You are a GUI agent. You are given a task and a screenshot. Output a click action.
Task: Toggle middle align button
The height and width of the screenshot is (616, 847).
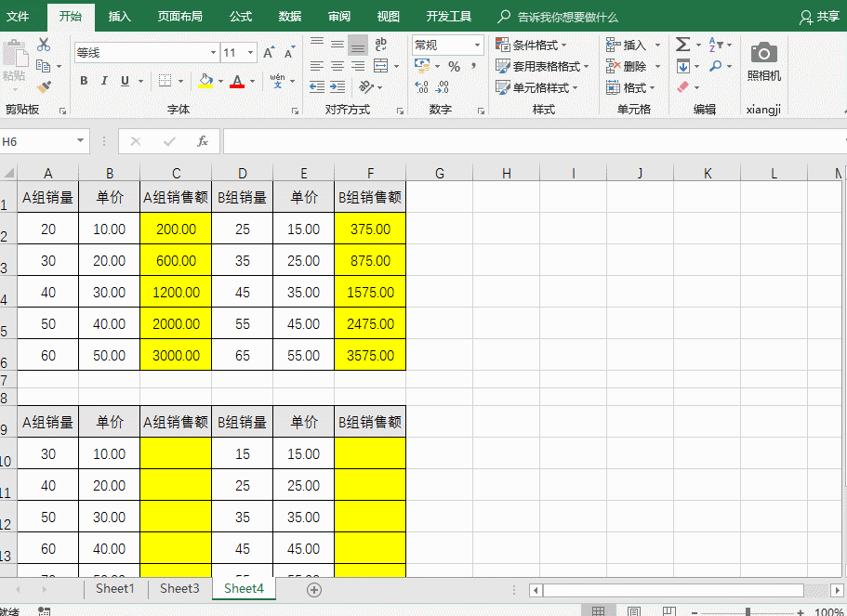(337, 45)
